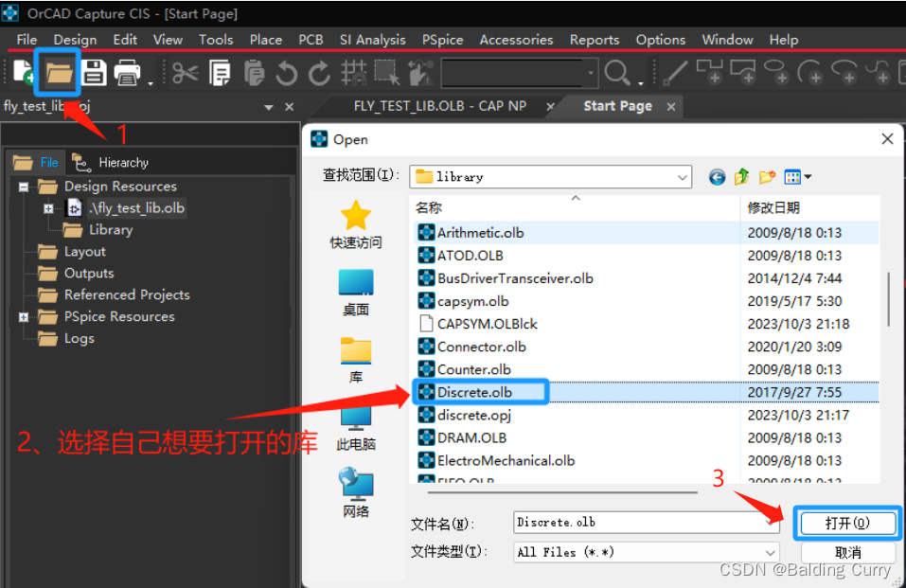Viewport: 906px width, 588px height.
Task: Click the Cut scissors icon
Action: click(x=185, y=73)
